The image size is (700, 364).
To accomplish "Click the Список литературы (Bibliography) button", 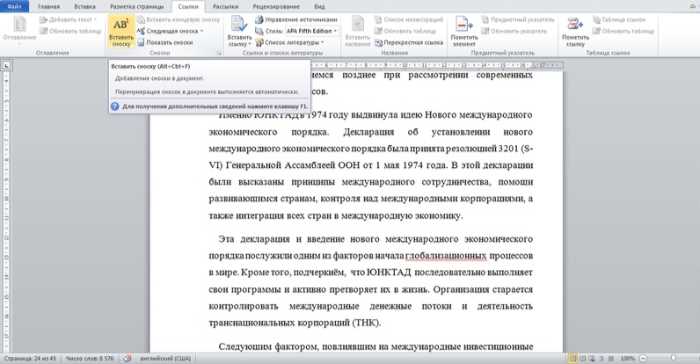I will coord(290,42).
